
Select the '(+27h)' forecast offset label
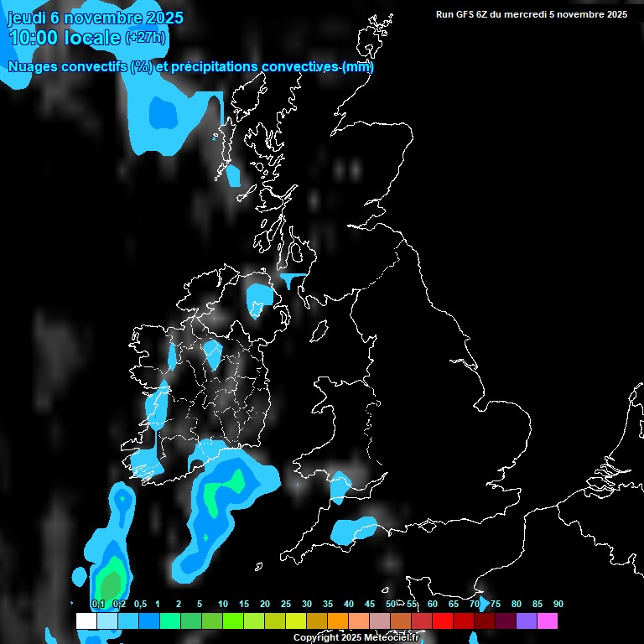click(x=145, y=38)
